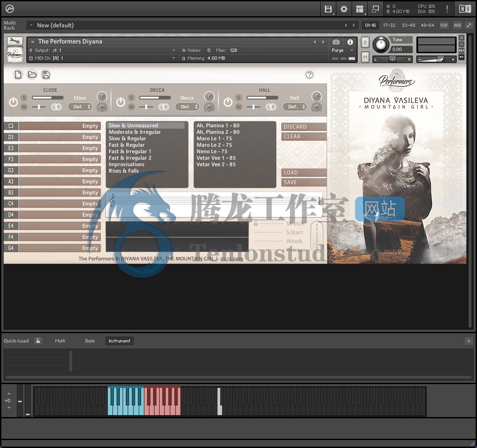This screenshot has width=477, height=448.
Task: Select the Quick-Load Bank tab
Action: 90,341
